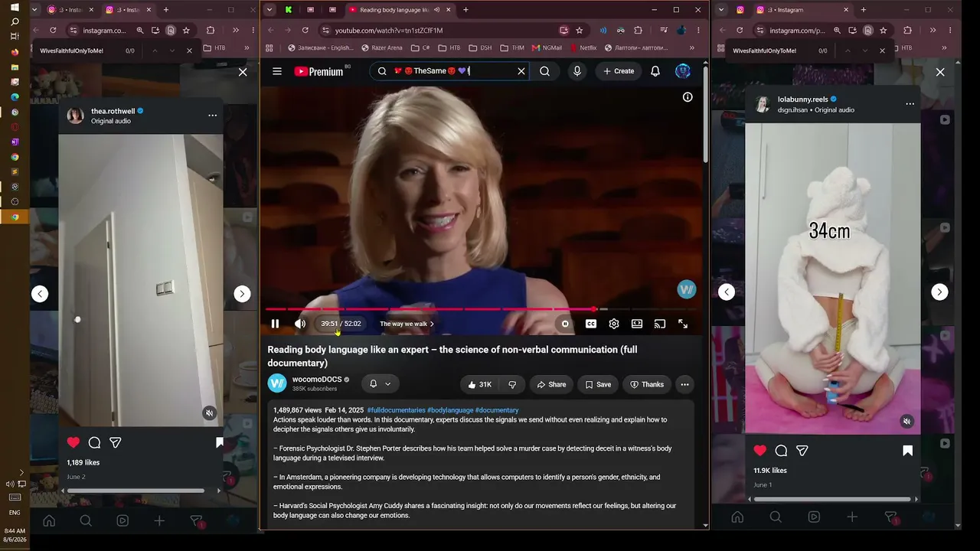Close the thea.rothwell post viewer

pos(243,72)
